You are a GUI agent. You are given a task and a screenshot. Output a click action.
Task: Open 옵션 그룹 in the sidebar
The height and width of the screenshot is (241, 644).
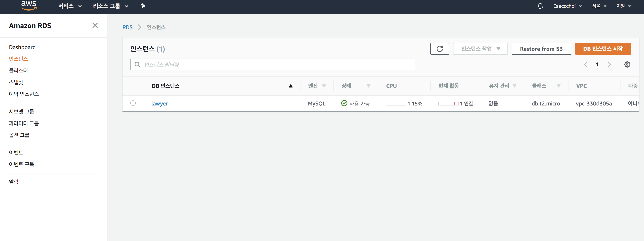(x=19, y=135)
